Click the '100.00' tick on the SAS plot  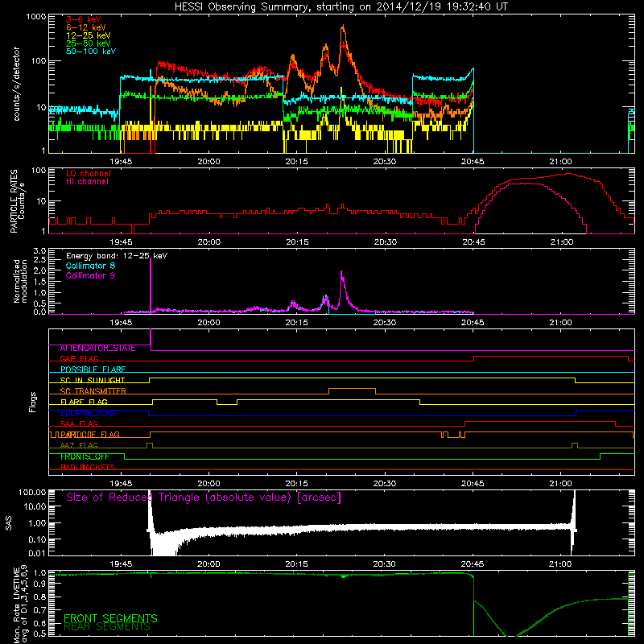tap(32, 492)
